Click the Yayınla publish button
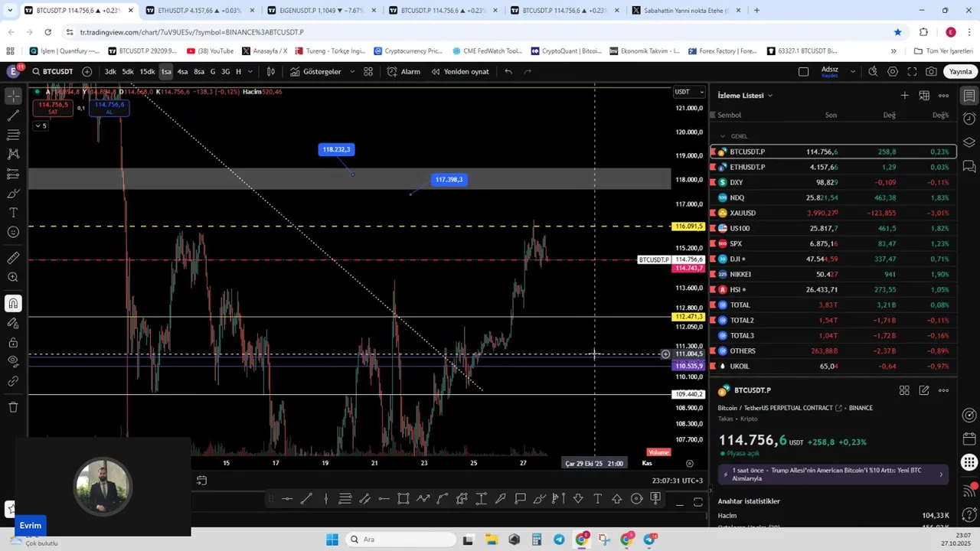980x551 pixels. point(960,71)
